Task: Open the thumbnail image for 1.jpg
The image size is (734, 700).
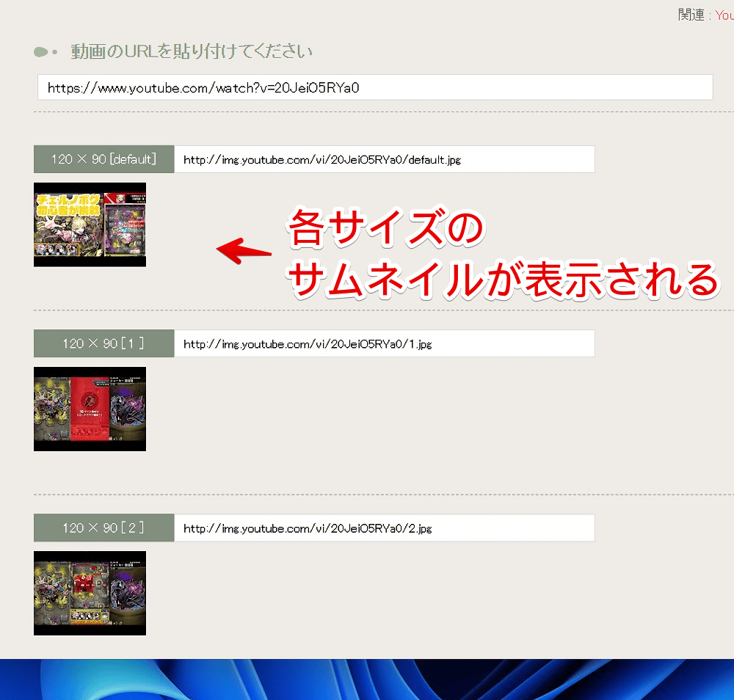Action: coord(90,409)
